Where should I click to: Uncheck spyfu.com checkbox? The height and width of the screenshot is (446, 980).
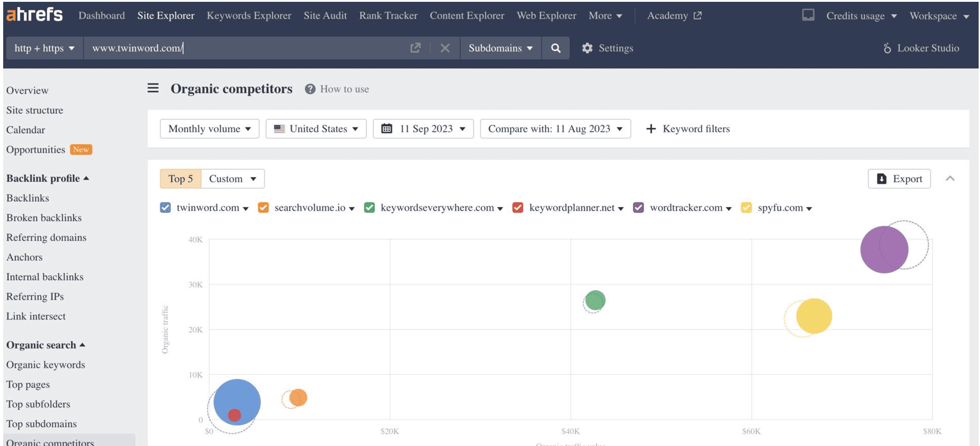pos(746,208)
